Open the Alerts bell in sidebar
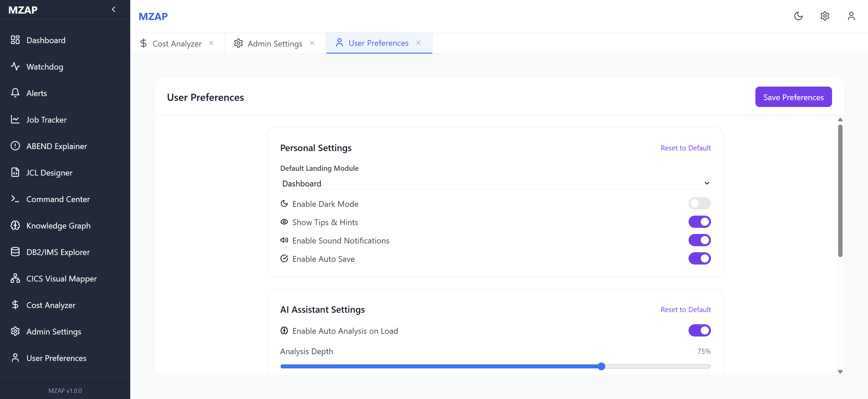 (x=37, y=93)
